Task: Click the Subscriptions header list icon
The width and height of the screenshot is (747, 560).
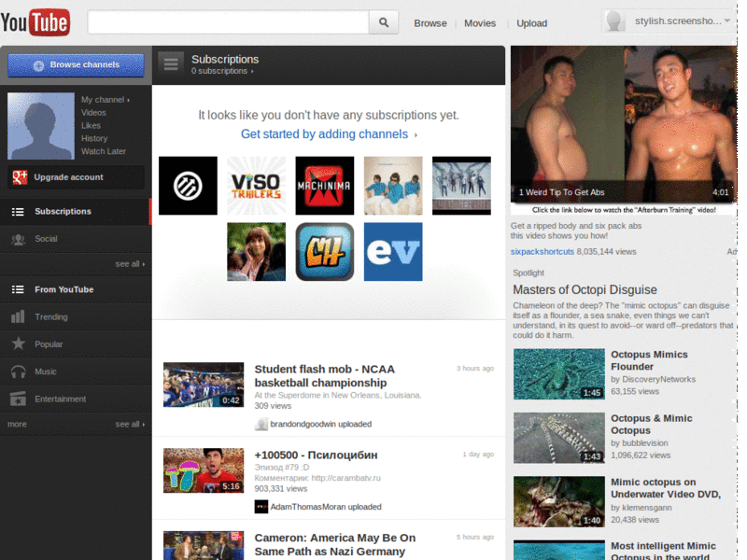Action: pyautogui.click(x=171, y=63)
